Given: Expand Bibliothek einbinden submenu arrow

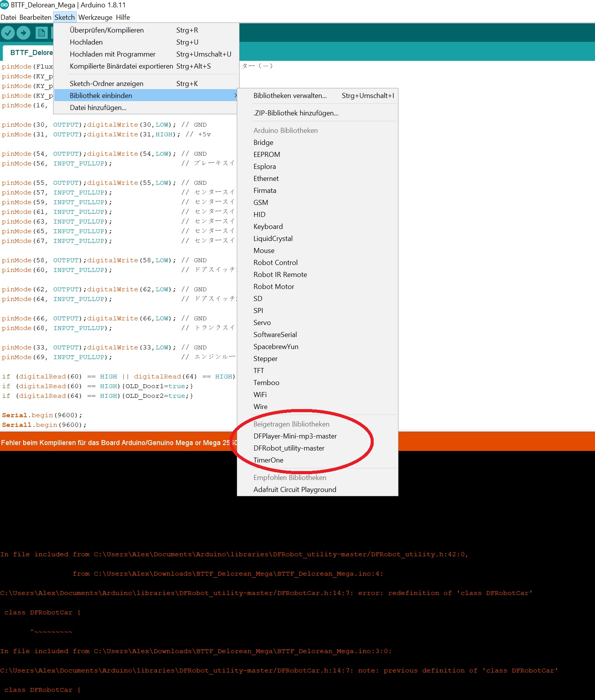Looking at the screenshot, I should (235, 95).
